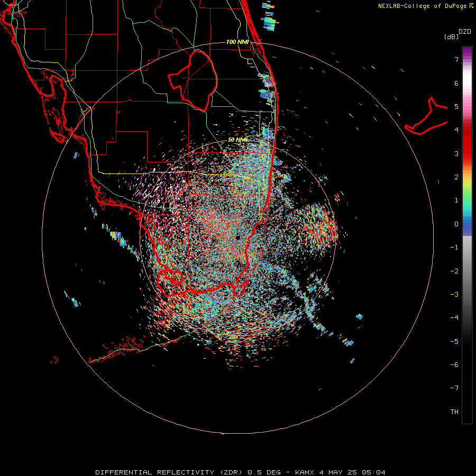Viewport: 476px width, 476px height.
Task: Click the scale label 4
Action: click(x=456, y=130)
